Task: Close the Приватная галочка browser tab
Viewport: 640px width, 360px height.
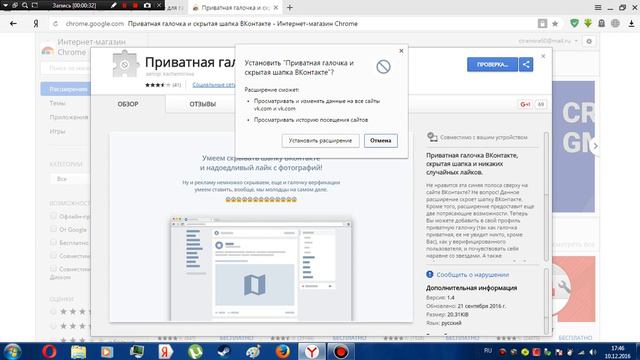Action: click(x=276, y=7)
